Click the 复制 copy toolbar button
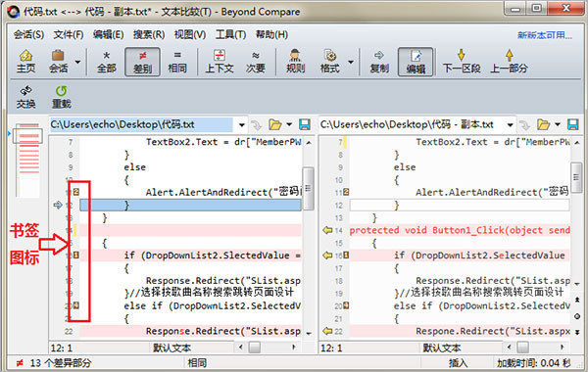 tap(379, 62)
